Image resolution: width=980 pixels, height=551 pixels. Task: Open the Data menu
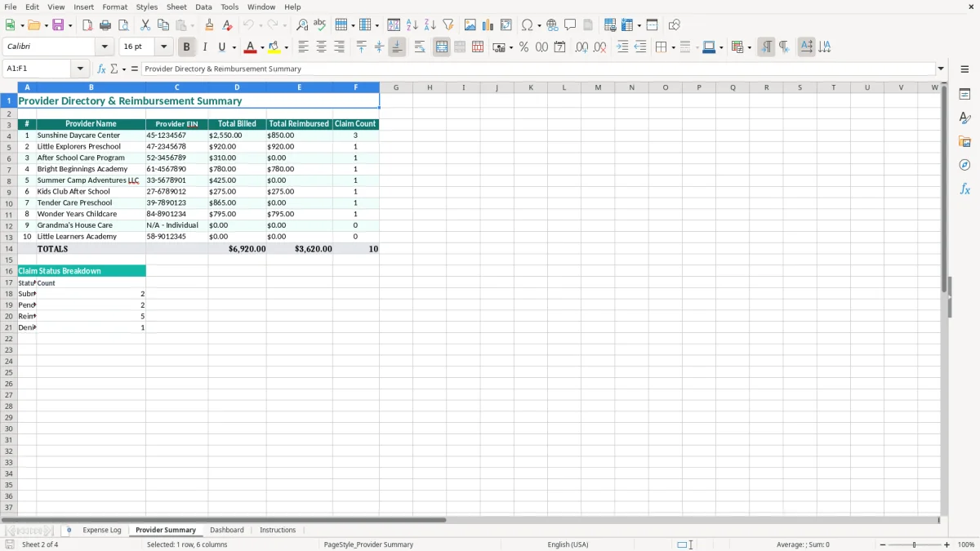(203, 7)
